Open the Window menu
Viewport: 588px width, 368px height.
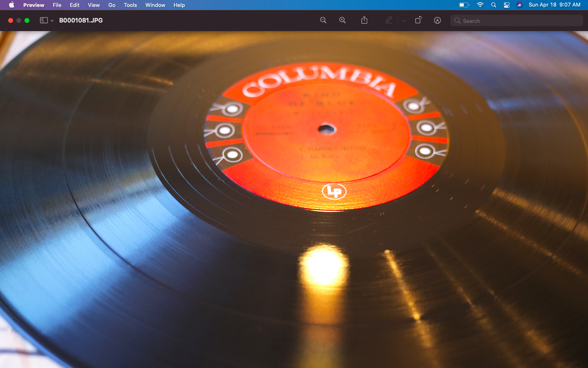tap(155, 5)
